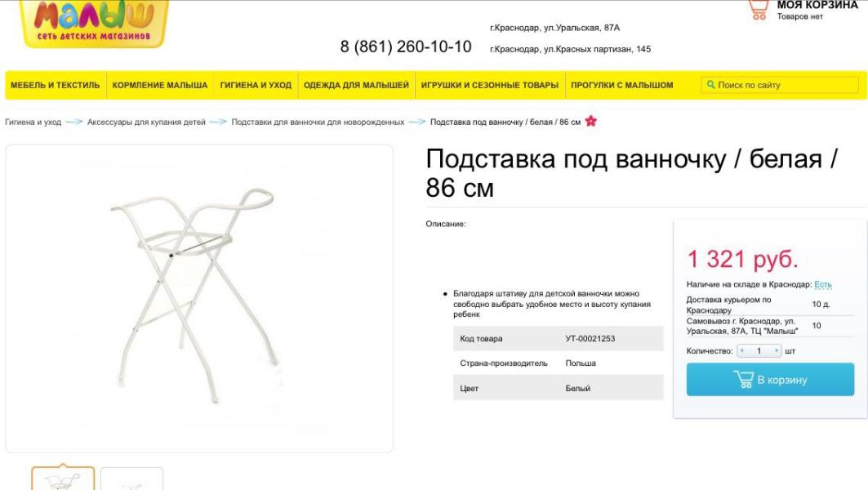The image size is (868, 490).
Task: Open Мебель и текстиль menu
Action: click(56, 85)
